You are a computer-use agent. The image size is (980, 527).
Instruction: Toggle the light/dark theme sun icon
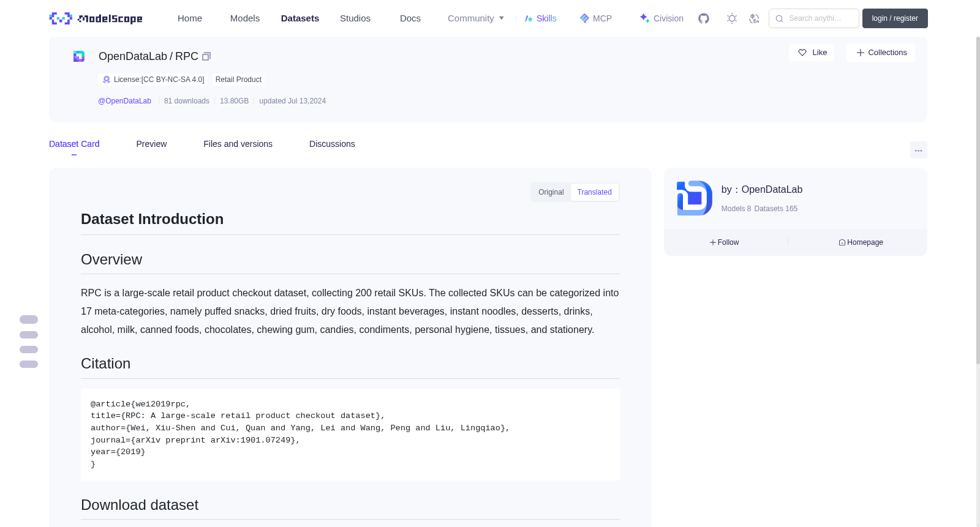click(x=731, y=18)
